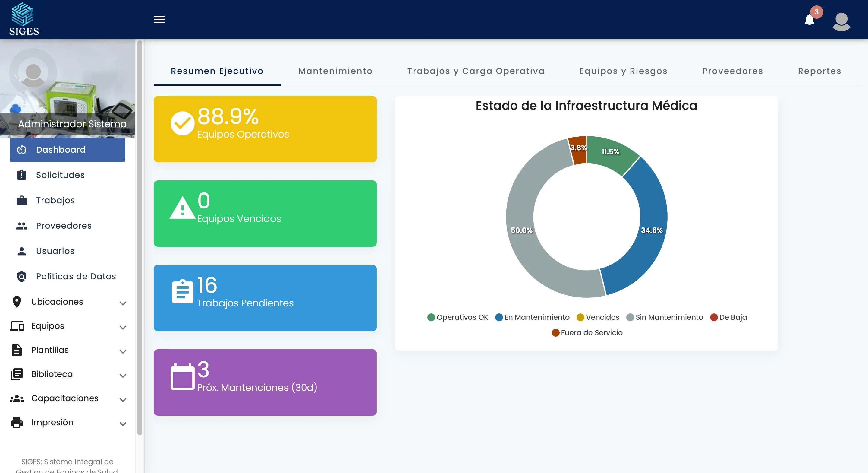
Task: Click the Biblioteca library icon
Action: (17, 374)
